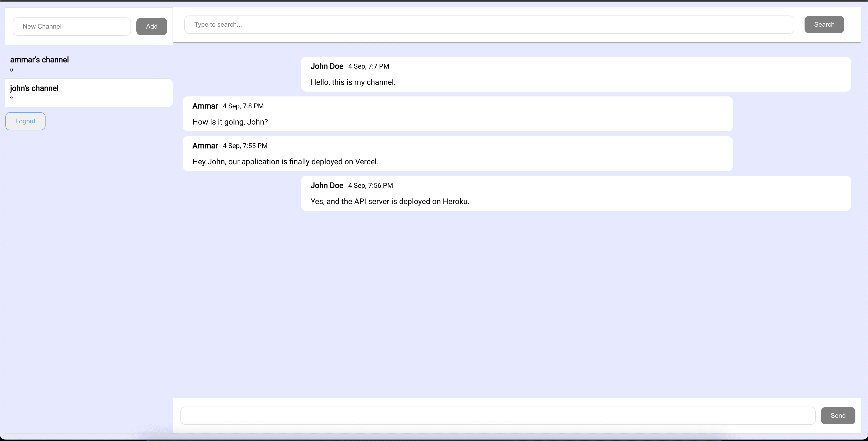Click John Doe's 'Hello, this is my channel.' message
868x441 pixels.
coord(353,82)
